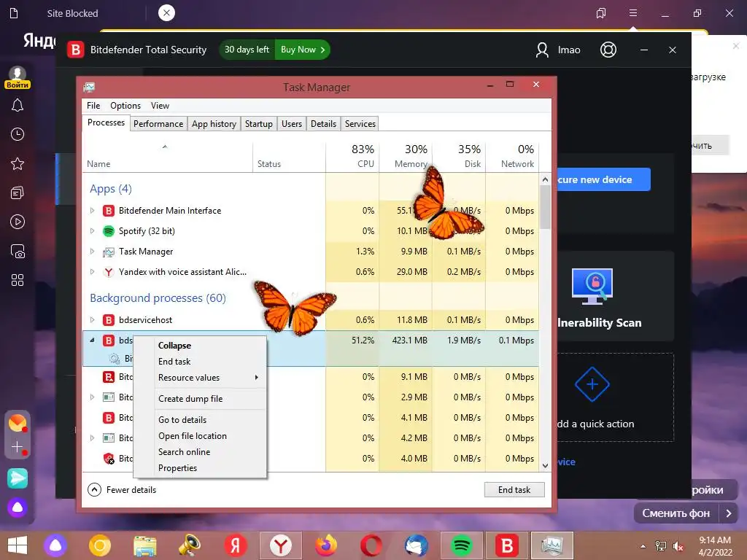The width and height of the screenshot is (747, 560).
Task: Expand the Bitdefender Main Interface process
Action: 93,211
